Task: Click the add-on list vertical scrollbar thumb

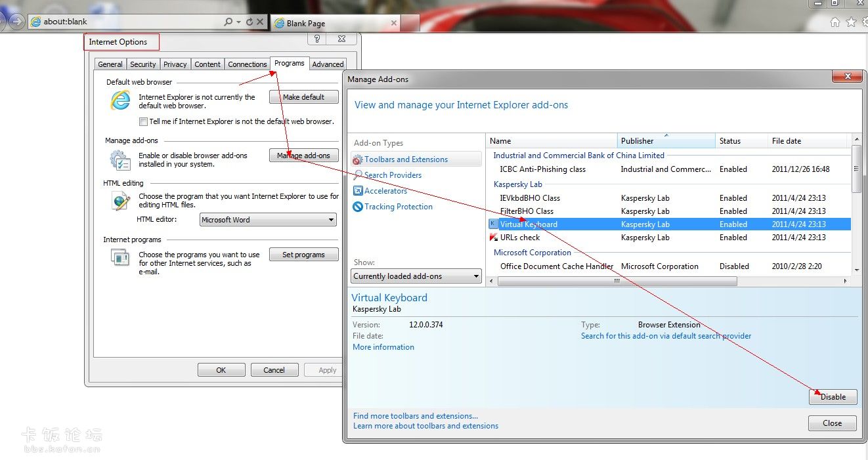Action: click(x=856, y=169)
